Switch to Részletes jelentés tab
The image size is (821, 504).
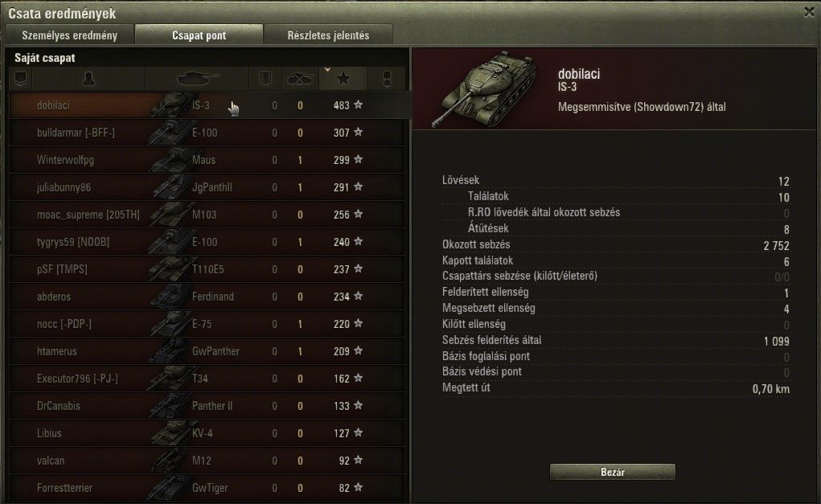click(x=328, y=35)
